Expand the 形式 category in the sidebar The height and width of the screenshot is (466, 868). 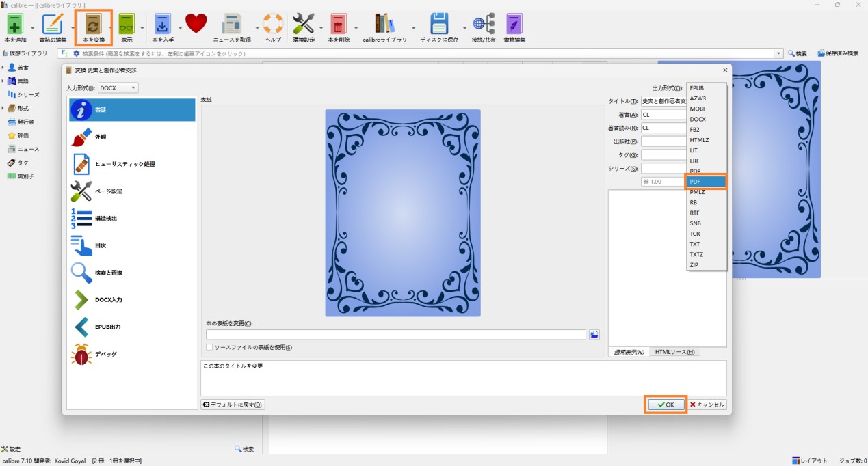click(3, 108)
